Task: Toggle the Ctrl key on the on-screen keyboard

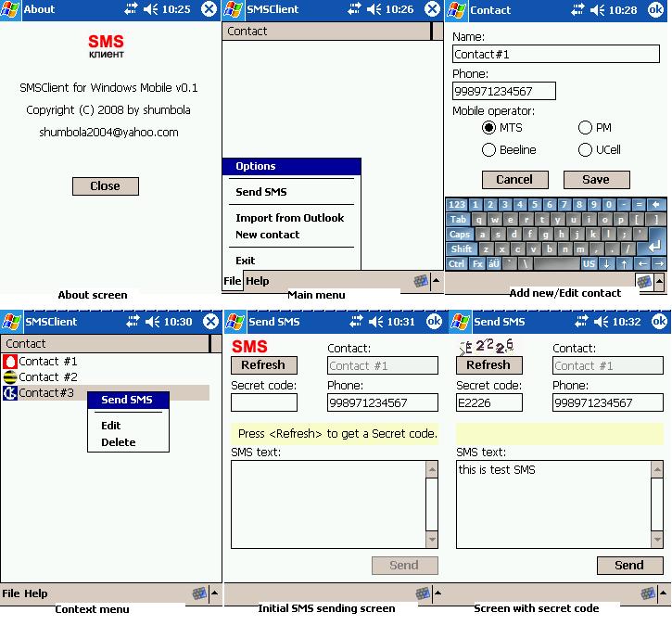Action: tap(457, 263)
